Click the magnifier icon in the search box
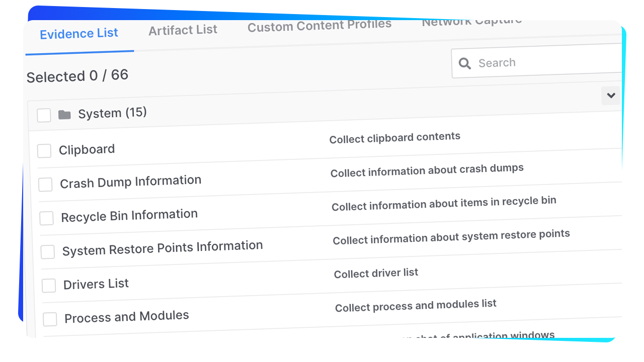644x362 pixels. click(x=465, y=63)
